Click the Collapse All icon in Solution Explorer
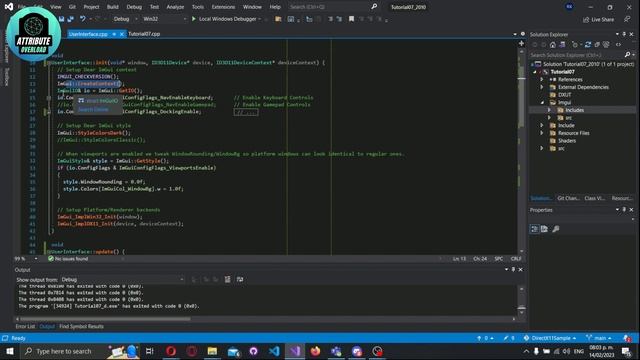Image resolution: width=640 pixels, height=360 pixels. [x=597, y=44]
